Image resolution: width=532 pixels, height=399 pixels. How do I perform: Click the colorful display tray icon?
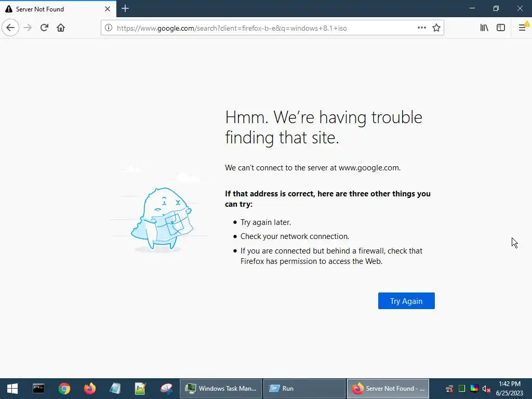[x=474, y=389]
